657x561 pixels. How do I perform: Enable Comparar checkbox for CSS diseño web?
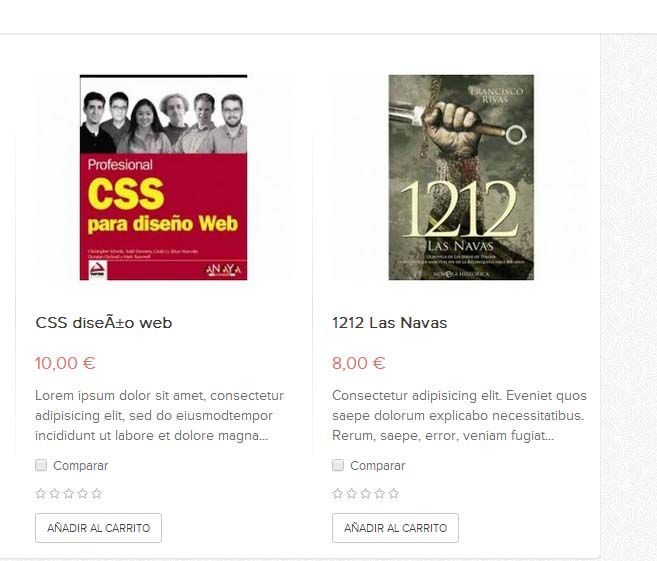[41, 465]
